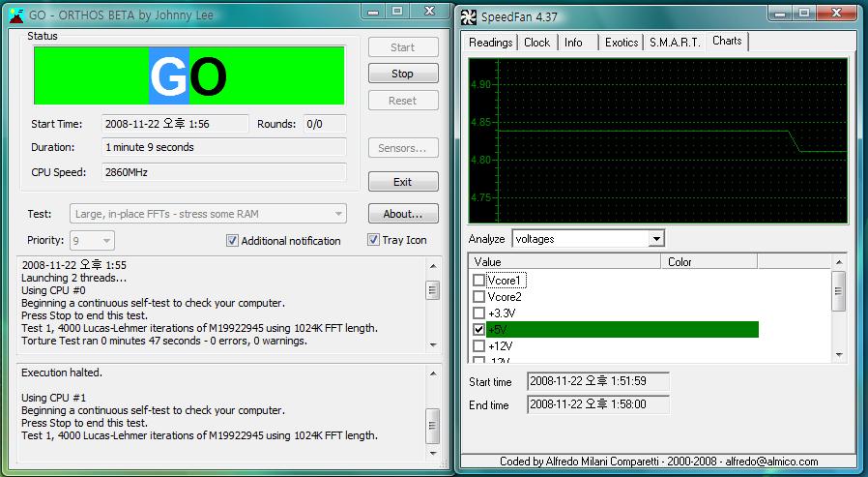The width and height of the screenshot is (868, 477).
Task: Open the Test type dropdown
Action: click(208, 214)
